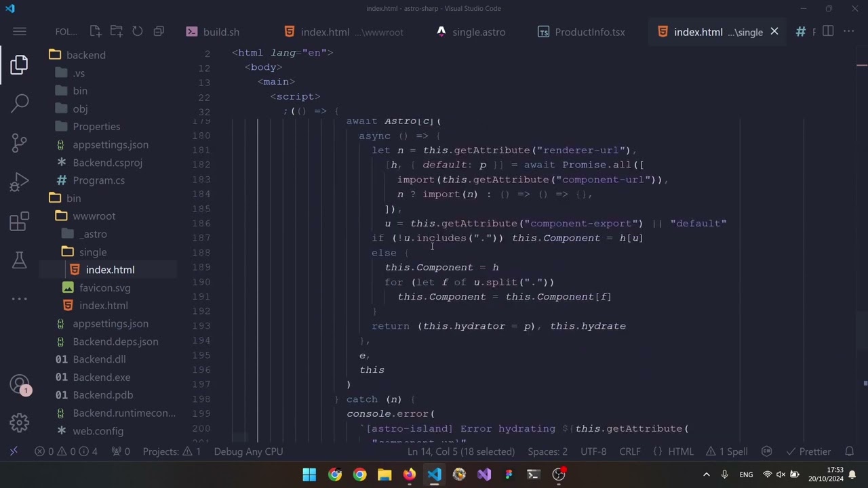Select Debug Any CPU configuration
This screenshot has height=488, width=868.
[248, 451]
